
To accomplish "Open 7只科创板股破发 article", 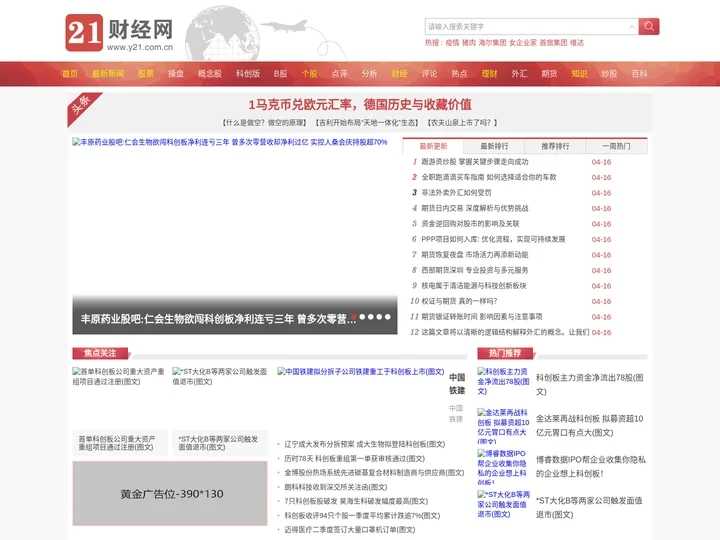I will pyautogui.click(x=356, y=501).
